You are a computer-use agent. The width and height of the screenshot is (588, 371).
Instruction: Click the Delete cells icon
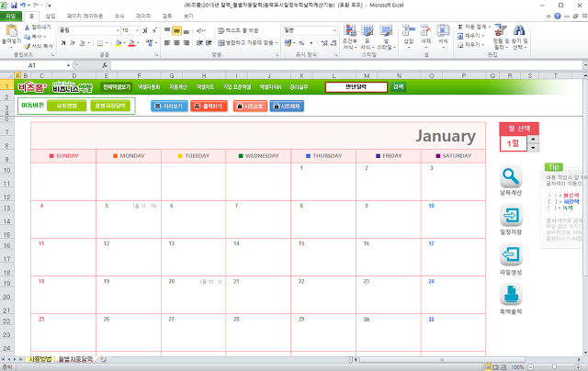425,30
